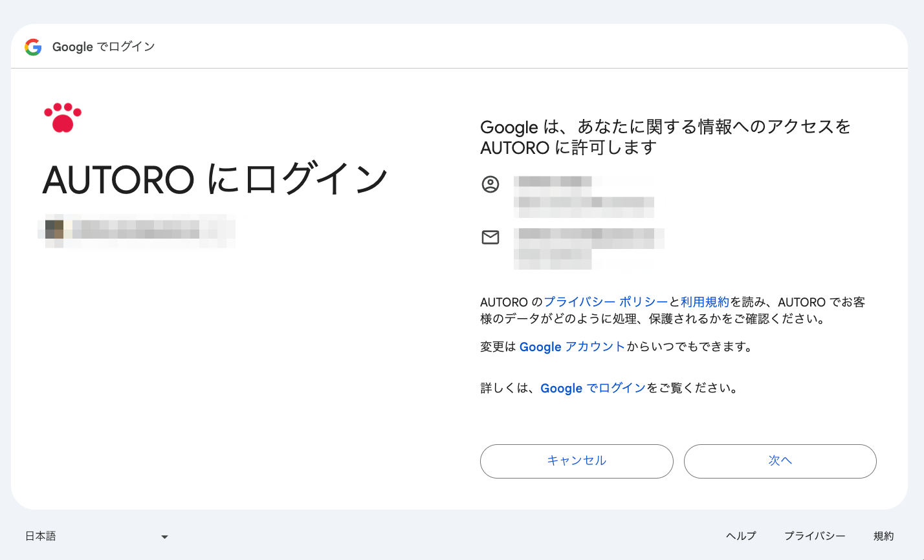Click the email envelope icon

coord(490,237)
